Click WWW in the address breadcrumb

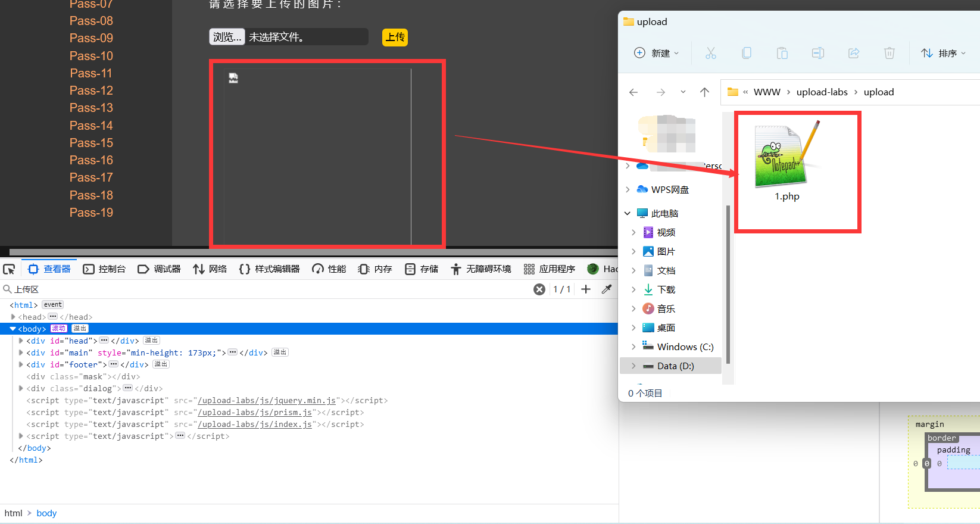point(767,92)
